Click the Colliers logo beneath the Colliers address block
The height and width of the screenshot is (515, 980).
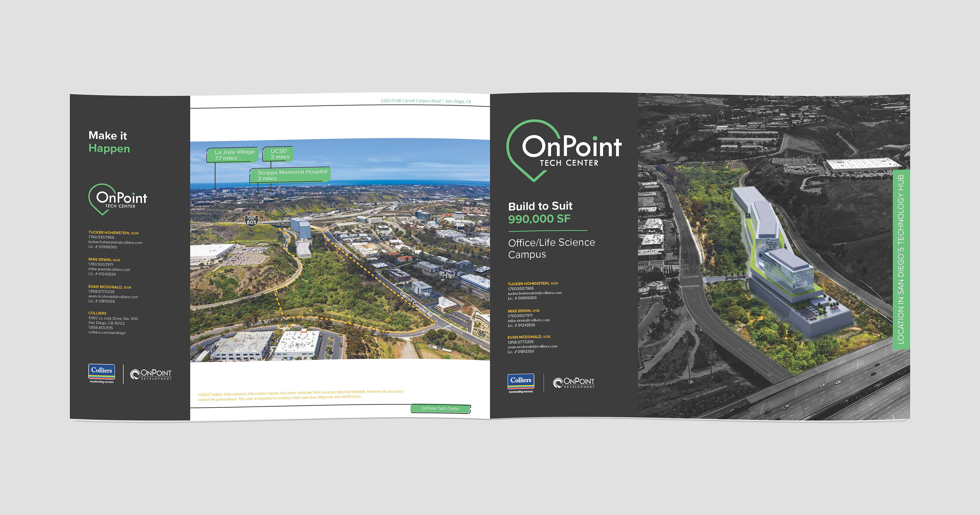(102, 374)
